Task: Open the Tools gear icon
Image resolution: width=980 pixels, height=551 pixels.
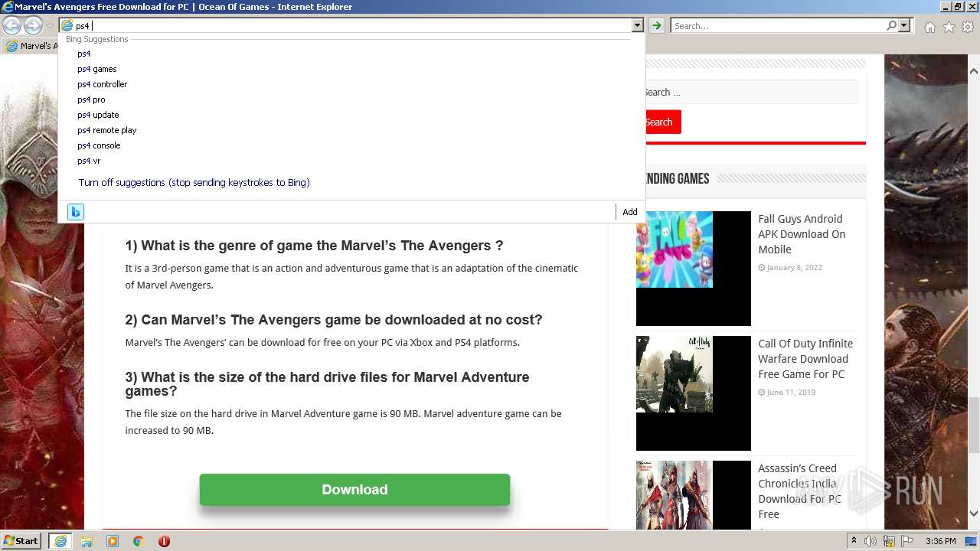Action: pyautogui.click(x=968, y=27)
